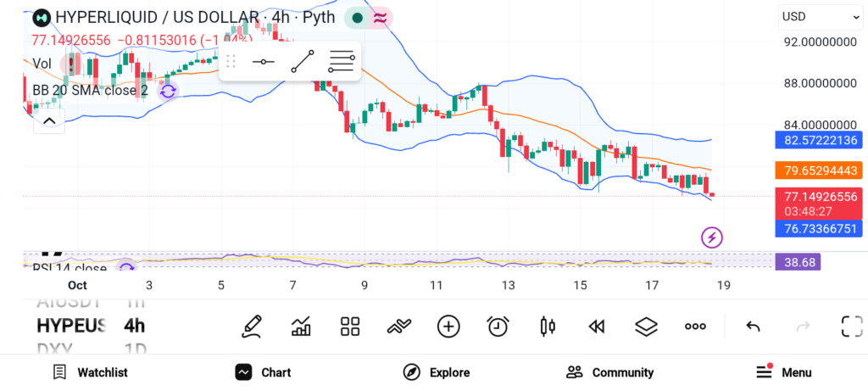Tap the 9 date on the time axis

[x=364, y=285]
